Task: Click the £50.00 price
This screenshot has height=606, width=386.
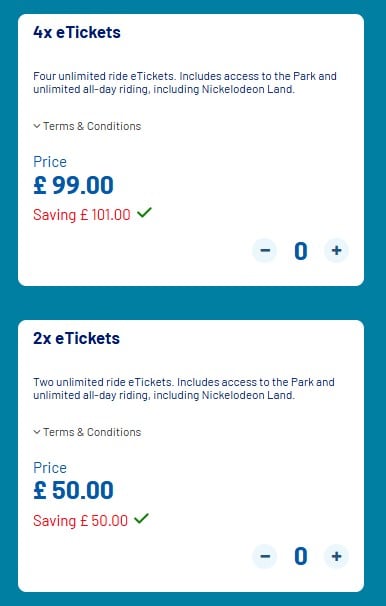Action: [73, 491]
